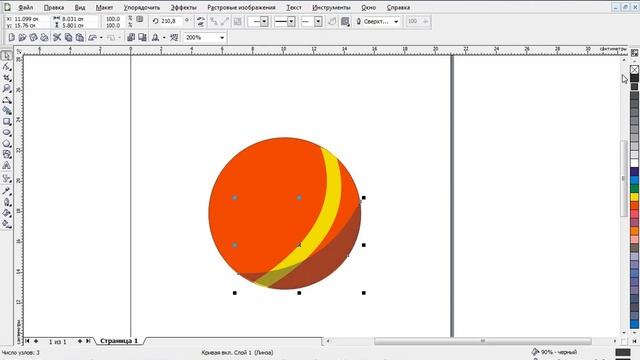Click the Export icon
640x360 pixels.
(142, 38)
